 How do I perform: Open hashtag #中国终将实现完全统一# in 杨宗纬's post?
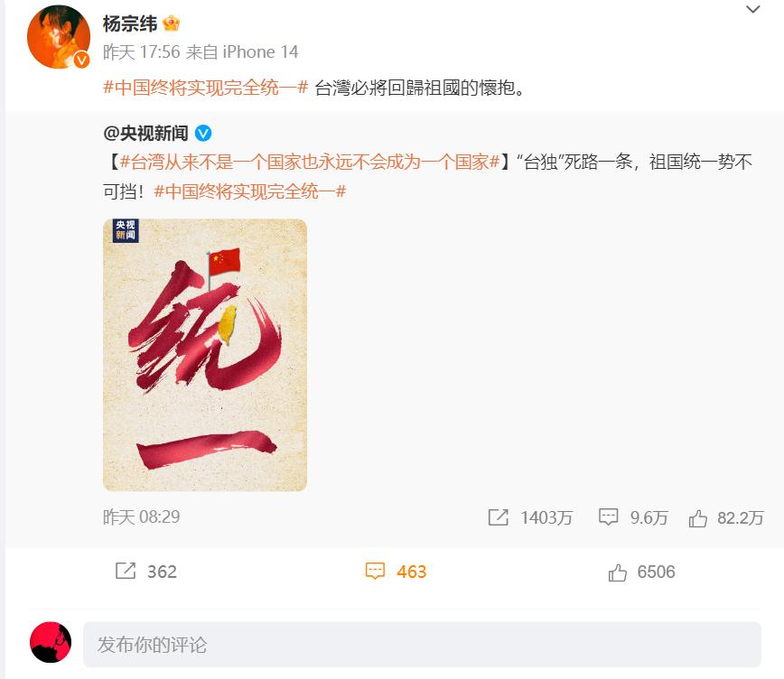[206, 88]
